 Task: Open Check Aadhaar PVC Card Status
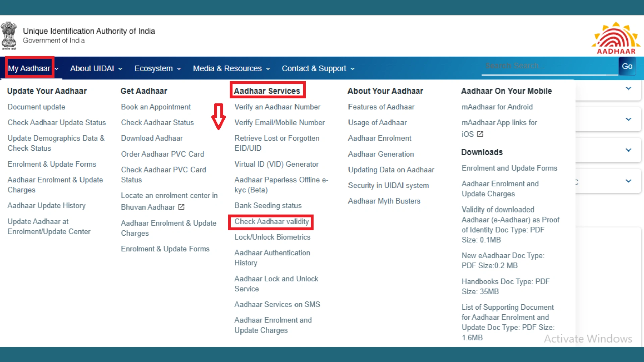click(163, 175)
